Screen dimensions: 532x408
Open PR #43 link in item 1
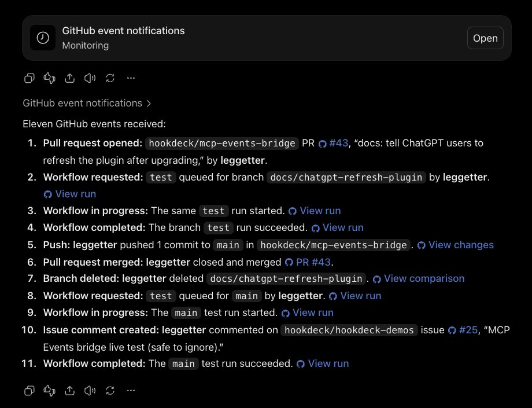[x=334, y=144]
